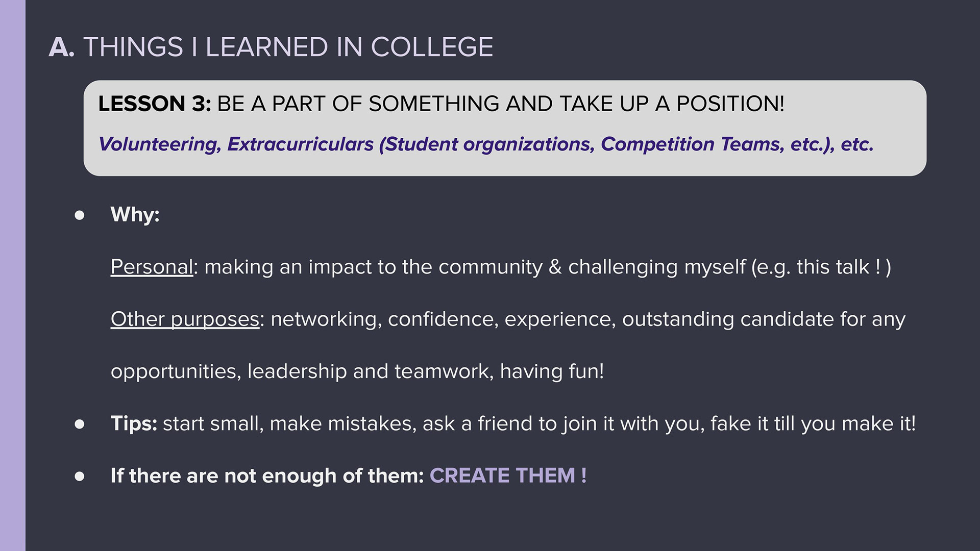Image resolution: width=980 pixels, height=551 pixels.
Task: Click the bold 'Tips:' label
Action: pos(134,423)
